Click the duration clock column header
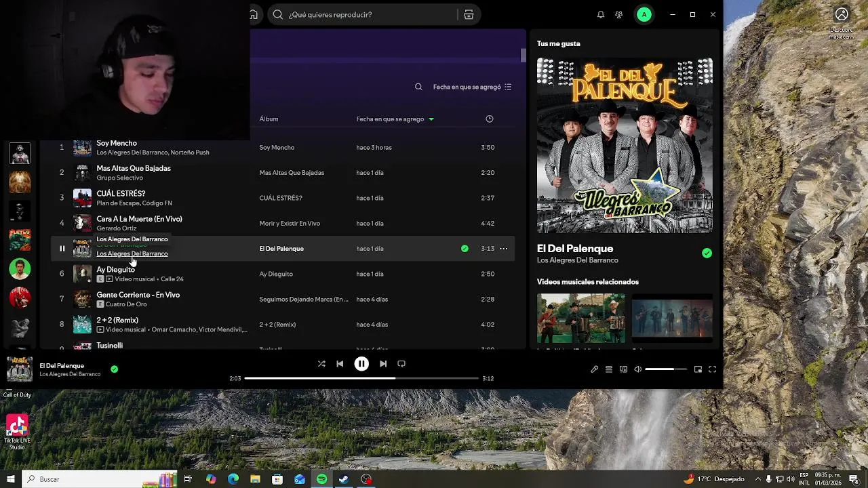Image resolution: width=868 pixels, height=488 pixels. click(x=490, y=119)
